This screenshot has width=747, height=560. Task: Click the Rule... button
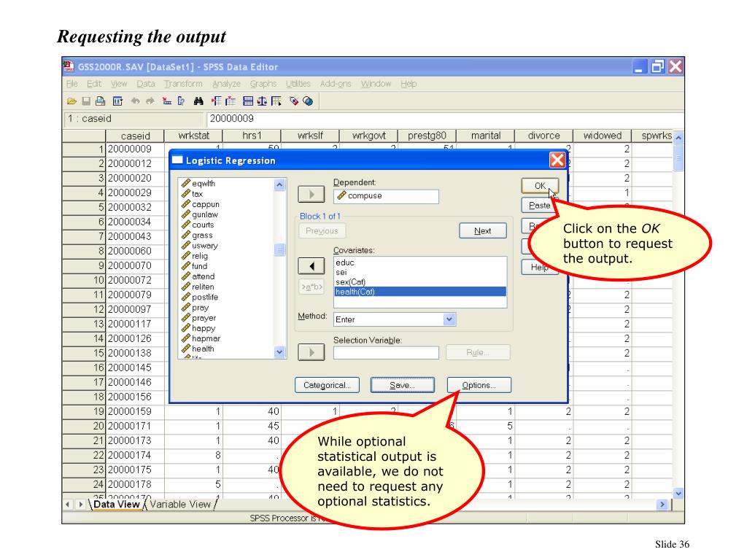[478, 352]
